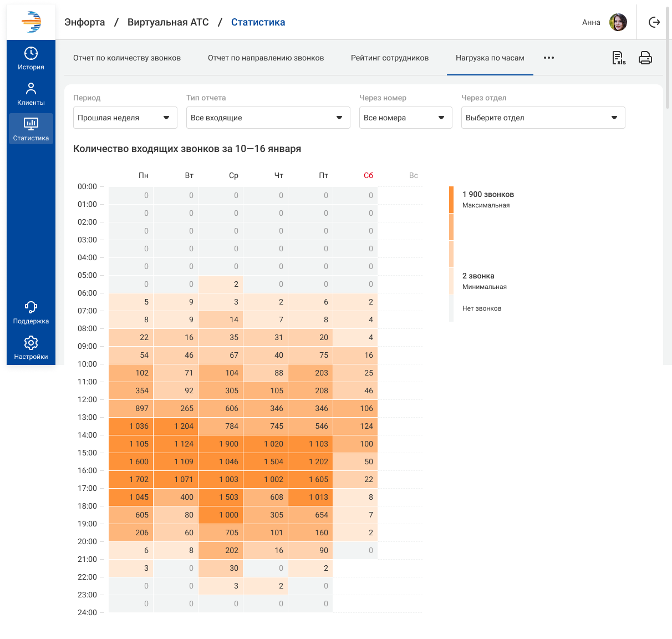
Task: Switch to 'Рейтинг сотрудников' tab
Action: coord(390,58)
